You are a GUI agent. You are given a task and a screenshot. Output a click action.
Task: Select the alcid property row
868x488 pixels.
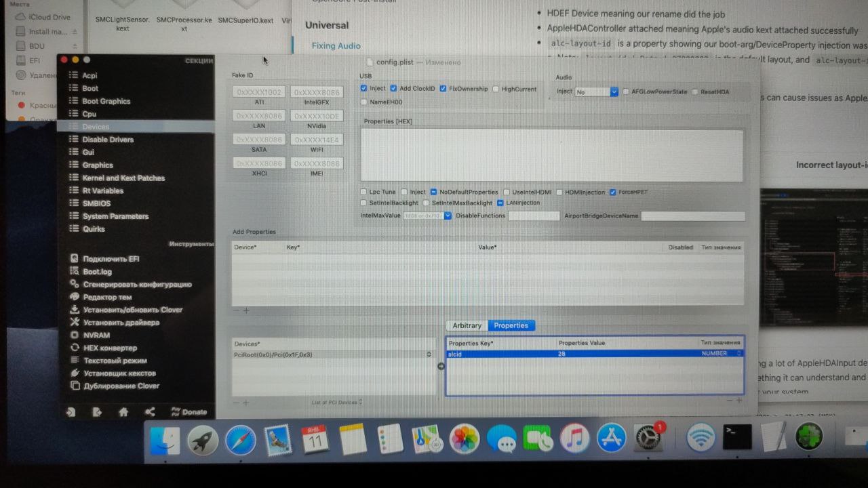tap(595, 354)
